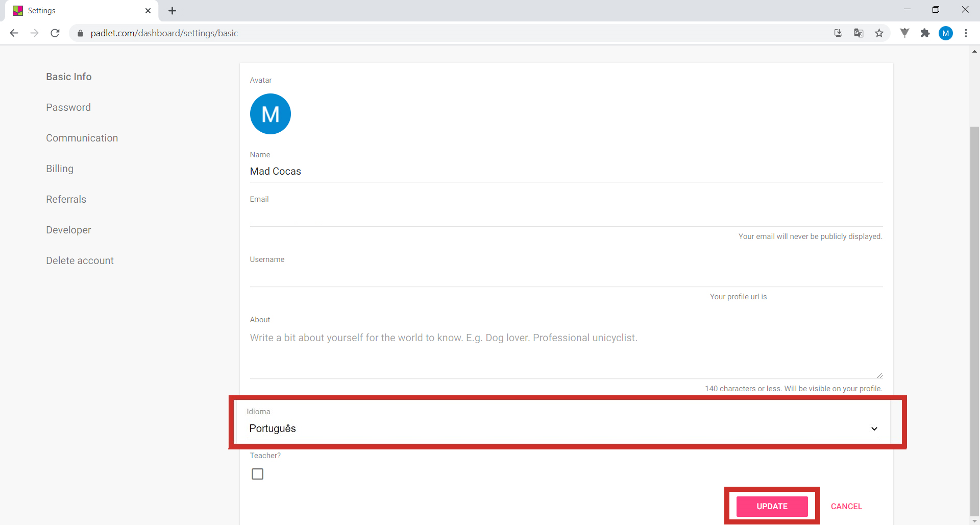Select Billing in the sidebar
Viewport: 980px width, 525px height.
[60, 169]
